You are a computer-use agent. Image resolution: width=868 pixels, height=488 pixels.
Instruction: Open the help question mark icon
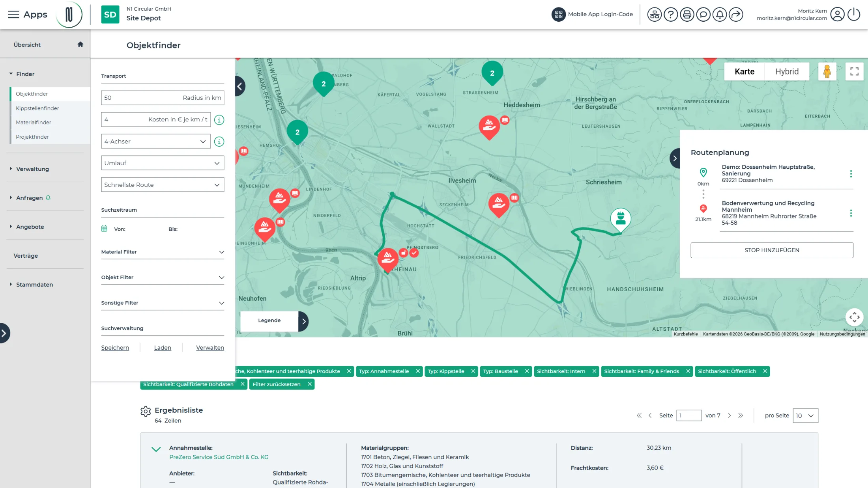pyautogui.click(x=671, y=15)
